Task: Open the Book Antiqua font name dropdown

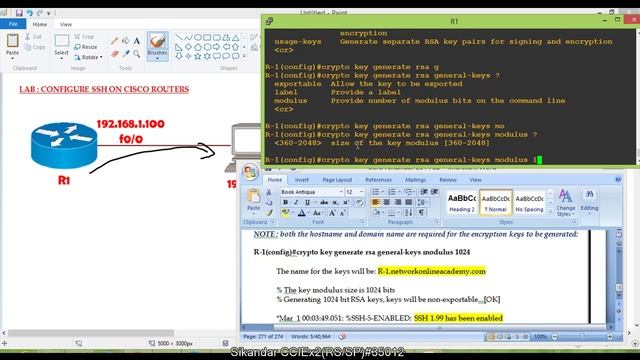Action: click(341, 192)
